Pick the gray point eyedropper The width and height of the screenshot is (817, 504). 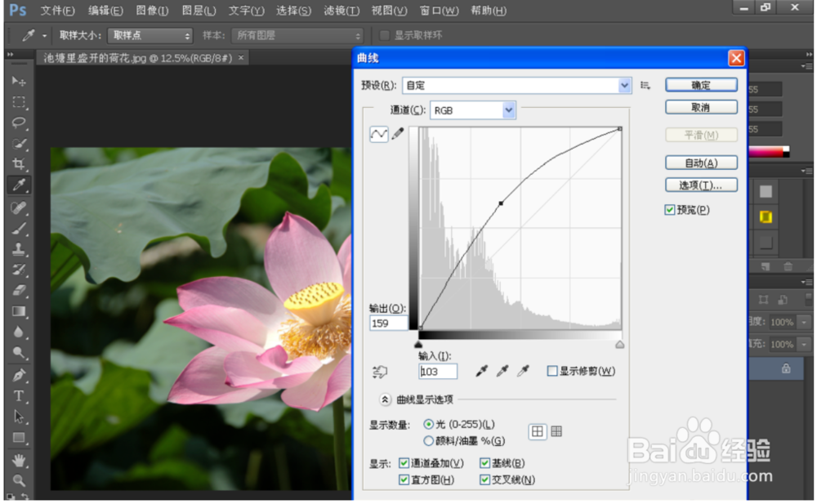(502, 371)
